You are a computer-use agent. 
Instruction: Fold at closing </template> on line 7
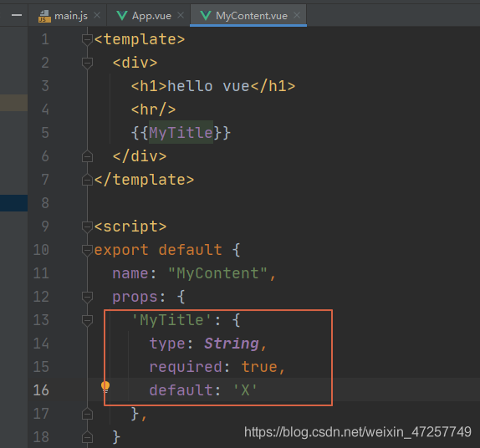coord(87,180)
